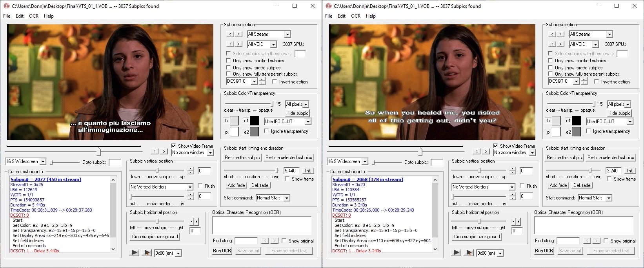This screenshot has width=644, height=268.
Task: Click Crop subpic background in right window
Action: (x=477, y=237)
